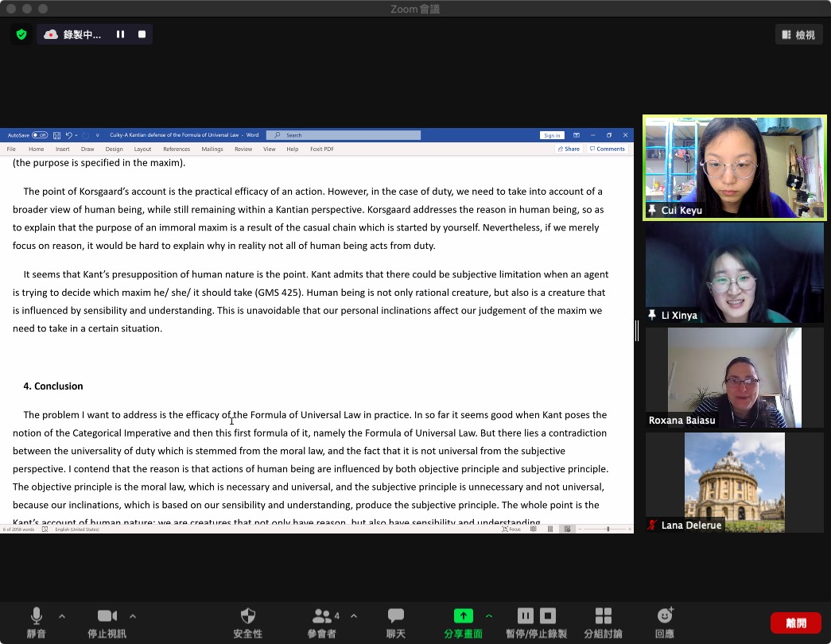This screenshot has height=644, width=831.
Task: Pause the recording in top indicator
Action: 121,34
